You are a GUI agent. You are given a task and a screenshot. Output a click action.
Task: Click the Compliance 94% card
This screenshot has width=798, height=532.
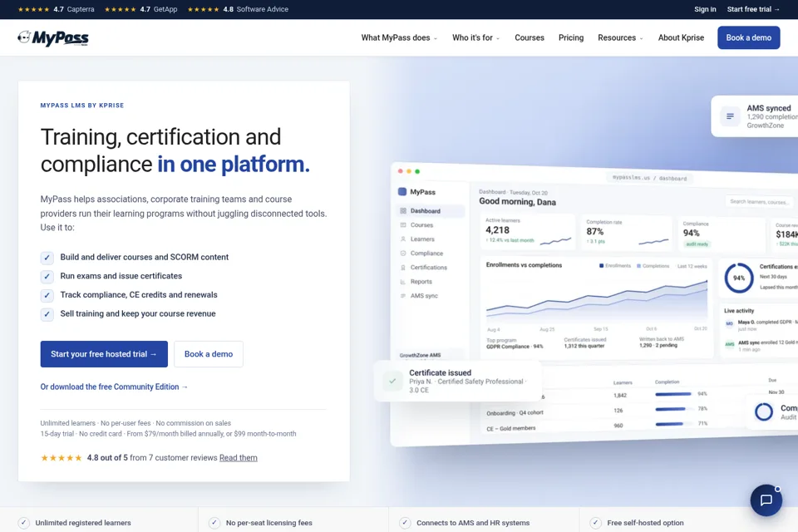click(x=722, y=234)
